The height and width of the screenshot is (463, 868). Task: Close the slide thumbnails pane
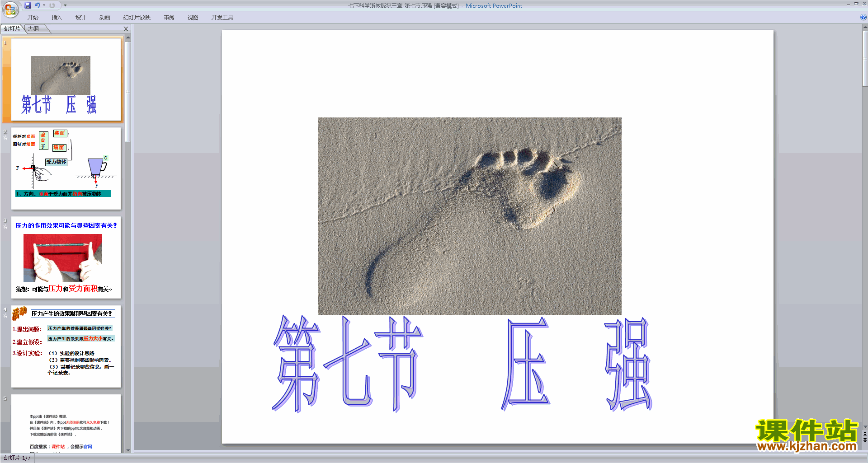coord(126,29)
